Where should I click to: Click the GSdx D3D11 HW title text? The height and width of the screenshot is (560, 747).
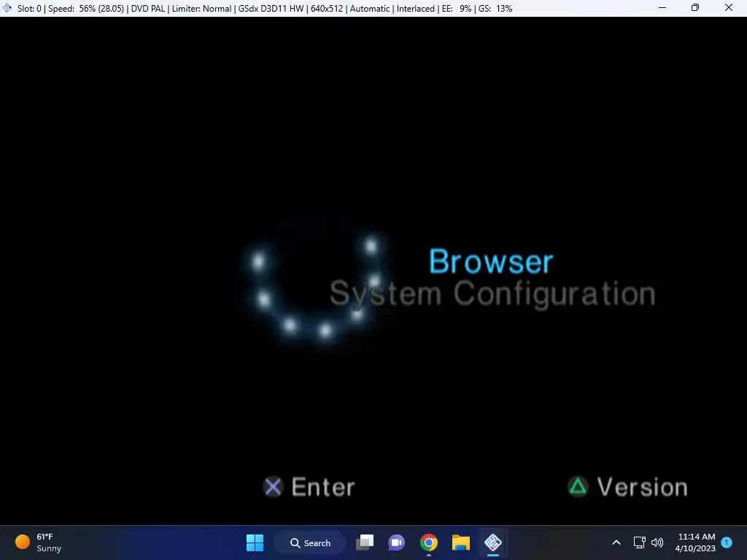coord(271,9)
